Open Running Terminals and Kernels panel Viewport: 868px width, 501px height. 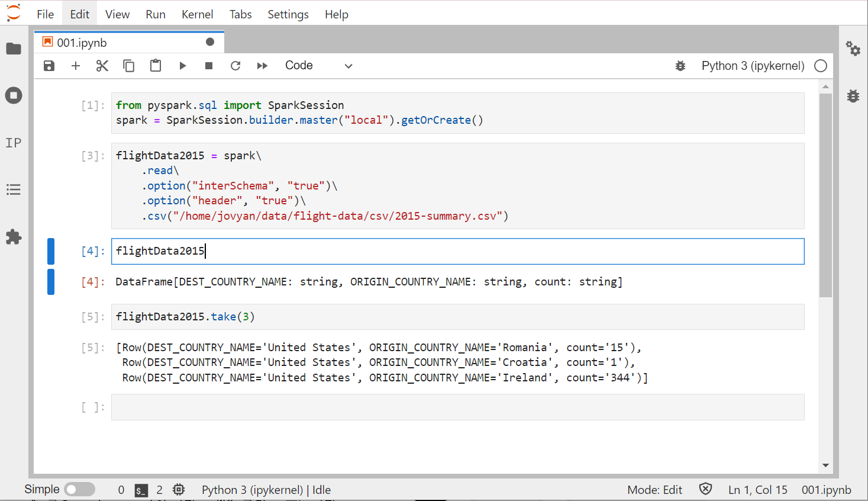click(x=14, y=95)
